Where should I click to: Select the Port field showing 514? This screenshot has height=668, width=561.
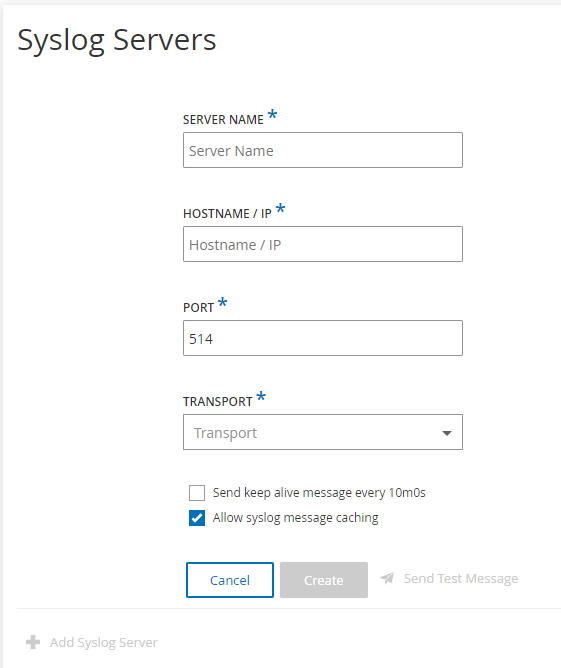click(323, 338)
